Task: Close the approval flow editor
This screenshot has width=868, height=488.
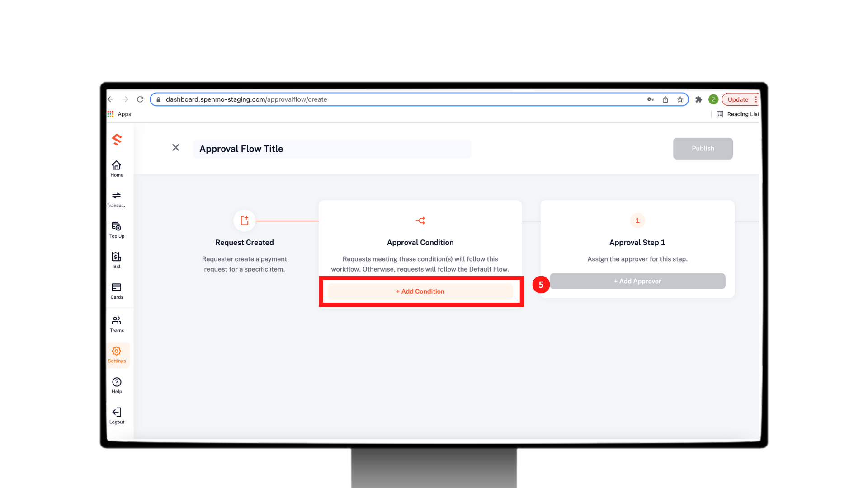Action: (176, 148)
